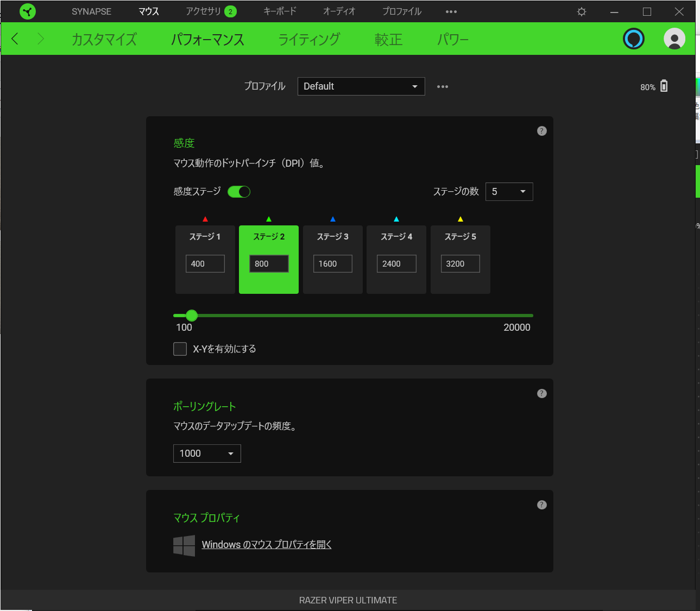
Task: Select the ステージ 5 card
Action: (x=461, y=260)
